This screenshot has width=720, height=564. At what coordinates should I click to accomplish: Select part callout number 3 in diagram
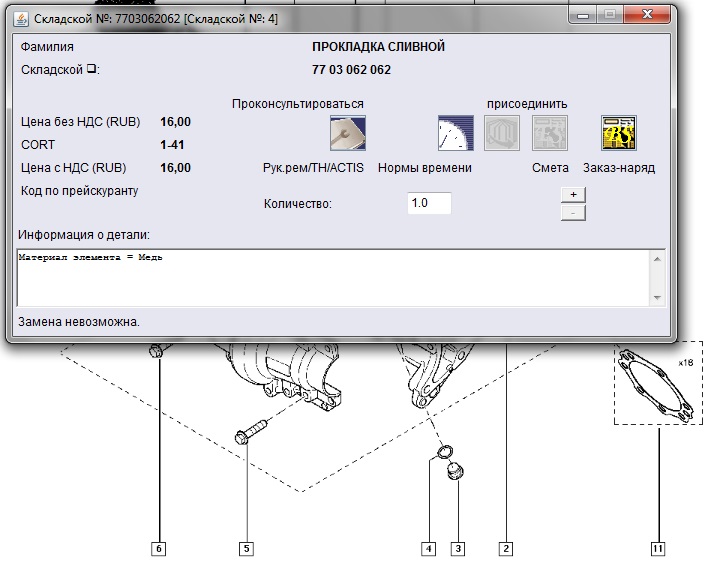point(458,548)
